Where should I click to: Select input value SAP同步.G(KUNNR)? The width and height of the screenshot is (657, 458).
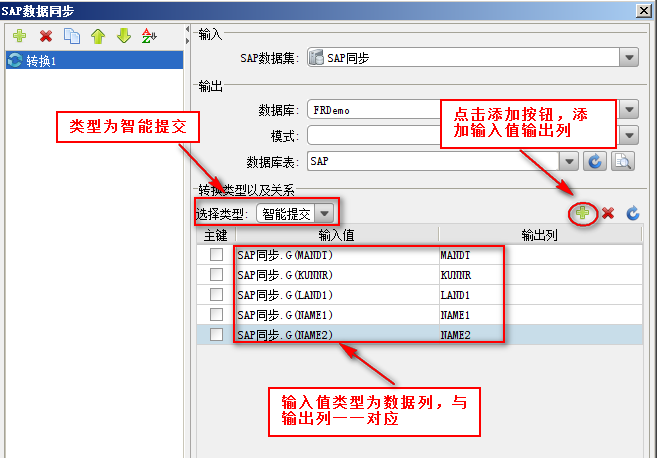click(337, 275)
